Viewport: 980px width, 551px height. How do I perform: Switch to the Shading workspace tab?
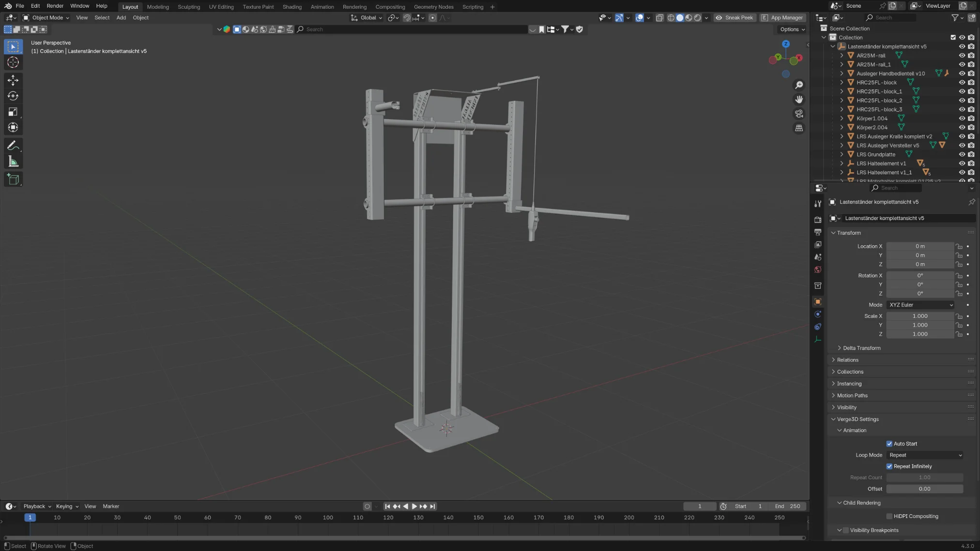click(291, 7)
